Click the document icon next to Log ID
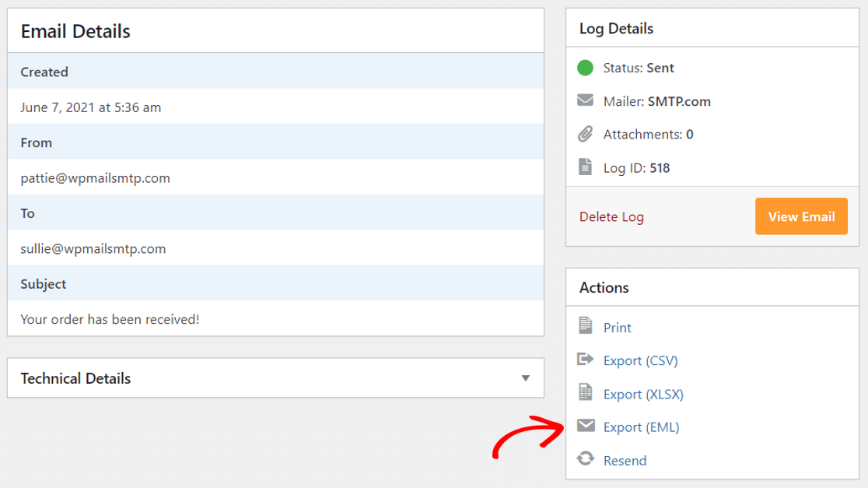Viewport: 868px width, 488px height. tap(586, 167)
